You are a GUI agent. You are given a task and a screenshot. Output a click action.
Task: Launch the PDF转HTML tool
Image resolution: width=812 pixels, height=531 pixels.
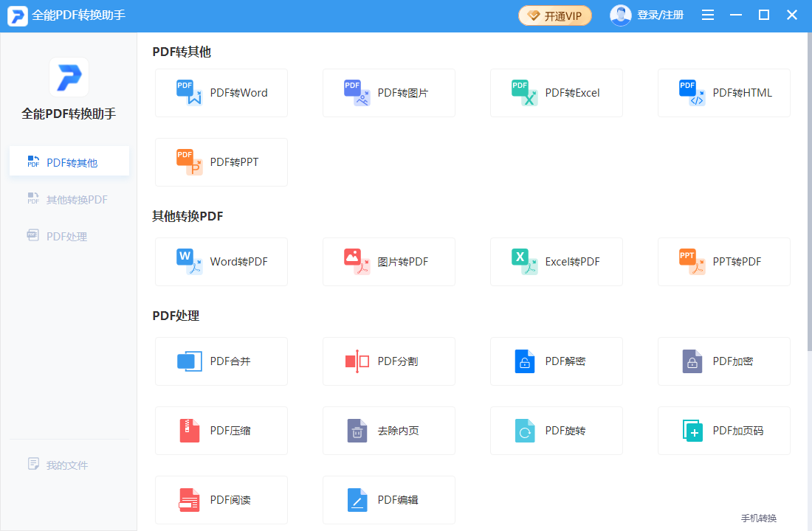[x=723, y=93]
